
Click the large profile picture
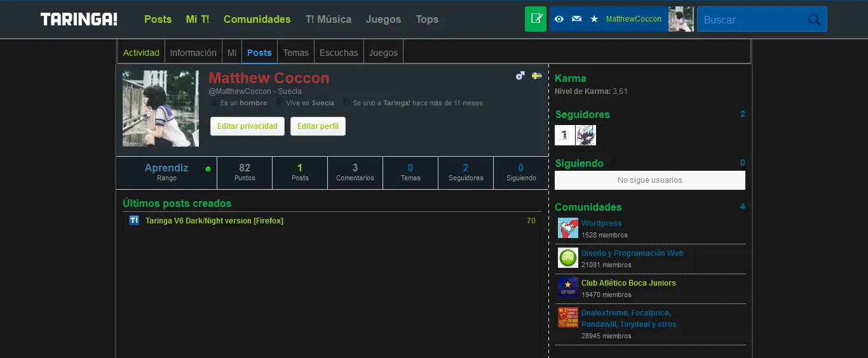(161, 109)
